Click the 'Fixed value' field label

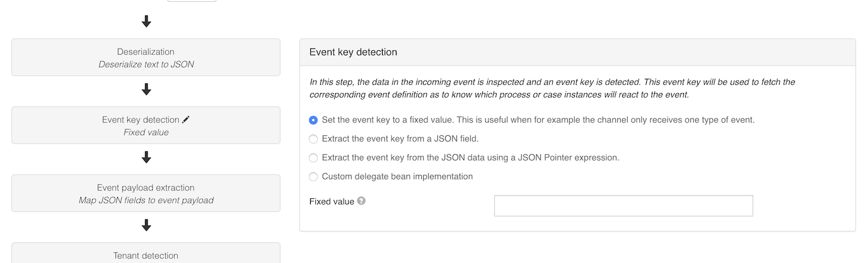click(332, 201)
